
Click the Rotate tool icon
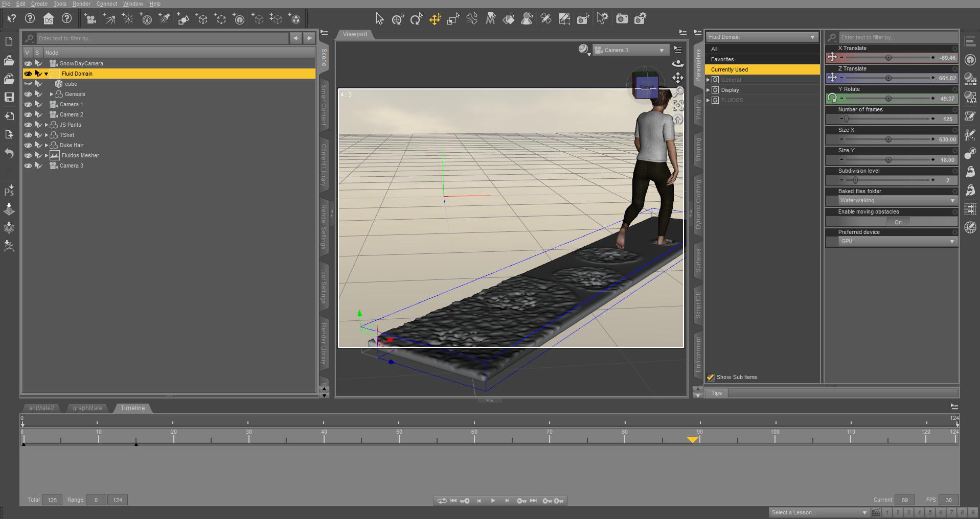(x=416, y=19)
